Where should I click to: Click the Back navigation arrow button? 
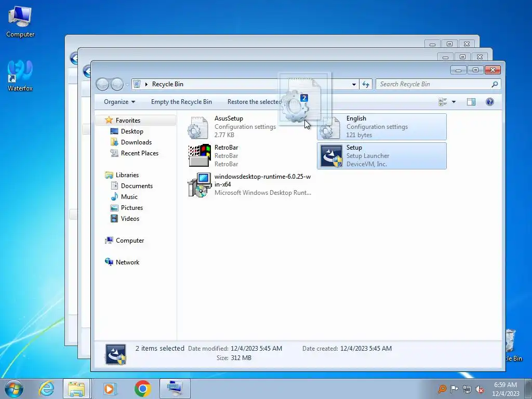click(x=102, y=84)
